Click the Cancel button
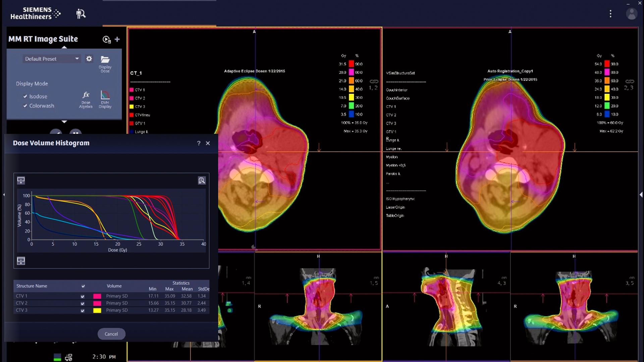644x362 pixels. pyautogui.click(x=111, y=334)
